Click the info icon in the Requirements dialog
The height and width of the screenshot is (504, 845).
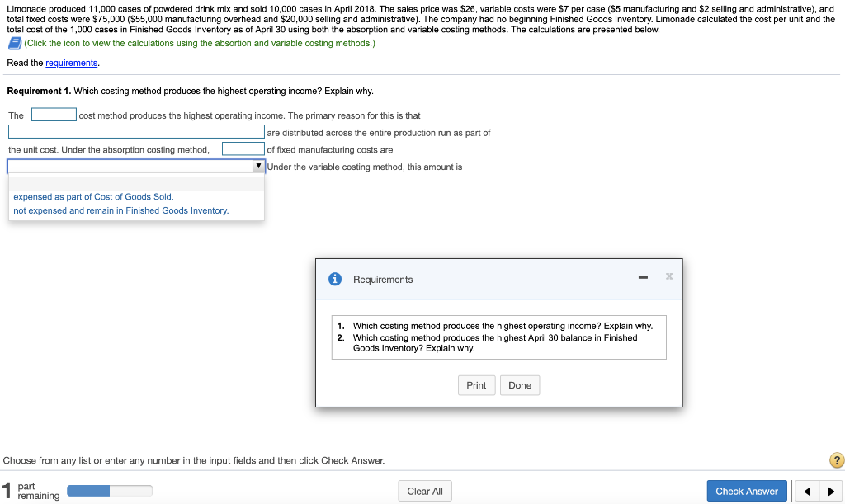[x=334, y=278]
